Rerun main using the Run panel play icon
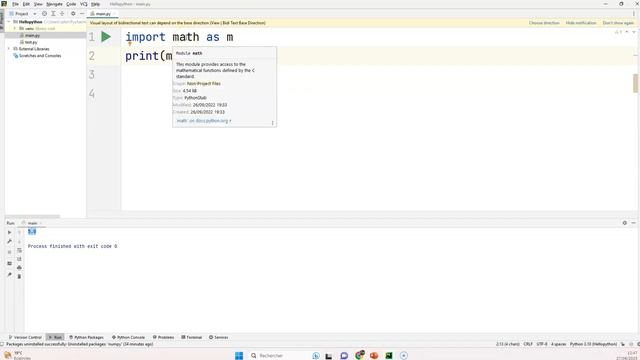Image resolution: width=640 pixels, height=360 pixels. click(9, 232)
